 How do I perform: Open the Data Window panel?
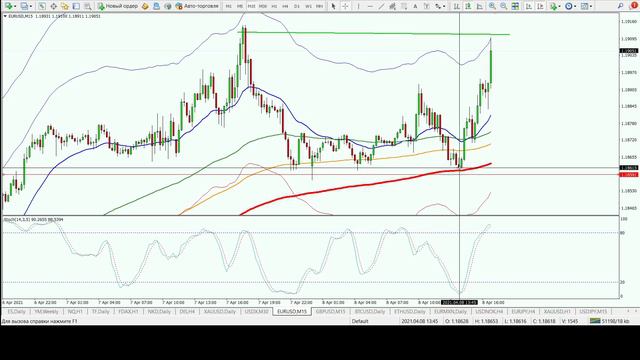53,6
